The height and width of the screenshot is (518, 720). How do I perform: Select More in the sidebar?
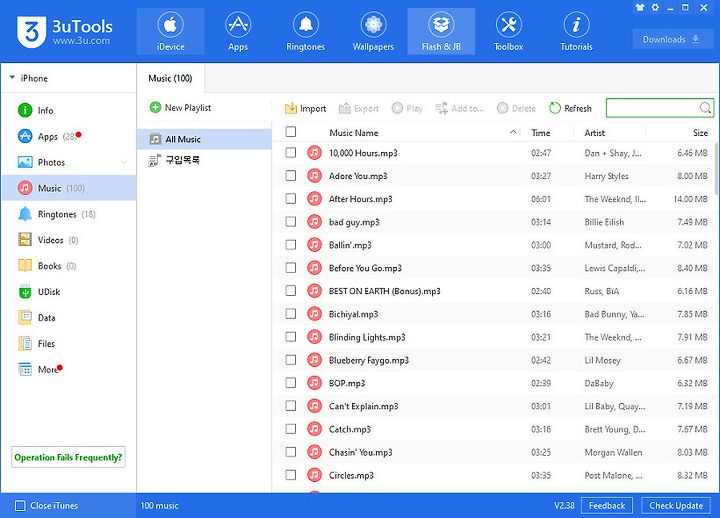pyautogui.click(x=69, y=369)
